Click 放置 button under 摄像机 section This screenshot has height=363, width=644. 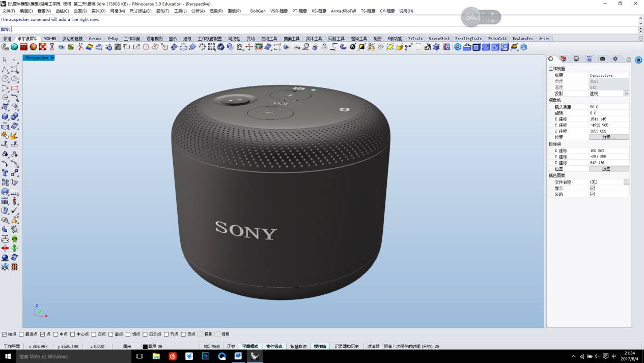pyautogui.click(x=609, y=137)
